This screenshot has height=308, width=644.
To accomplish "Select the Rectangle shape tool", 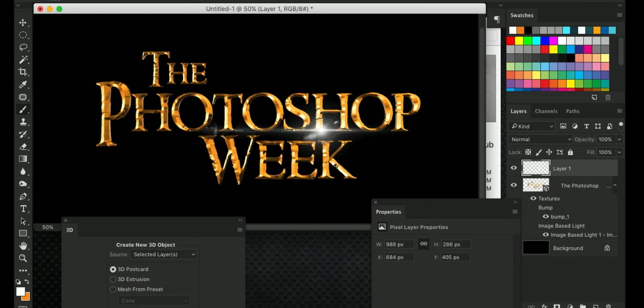I will click(23, 234).
